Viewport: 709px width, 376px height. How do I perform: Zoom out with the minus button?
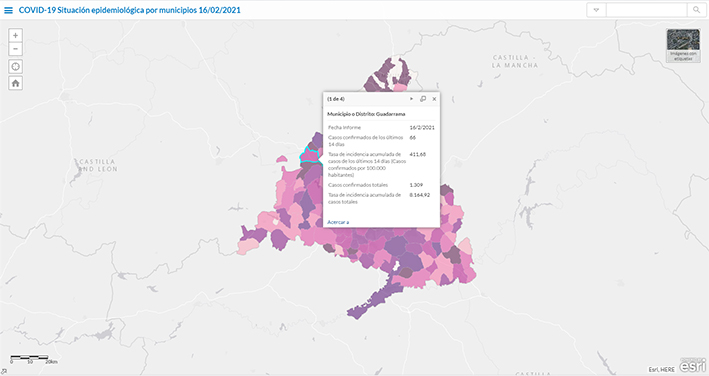pyautogui.click(x=15, y=49)
